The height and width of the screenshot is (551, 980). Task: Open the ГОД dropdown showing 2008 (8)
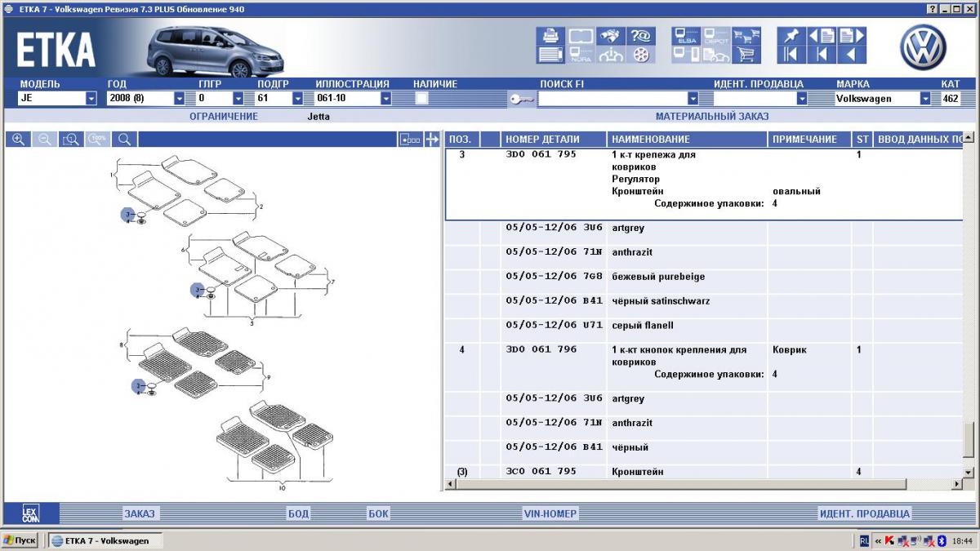(x=179, y=98)
